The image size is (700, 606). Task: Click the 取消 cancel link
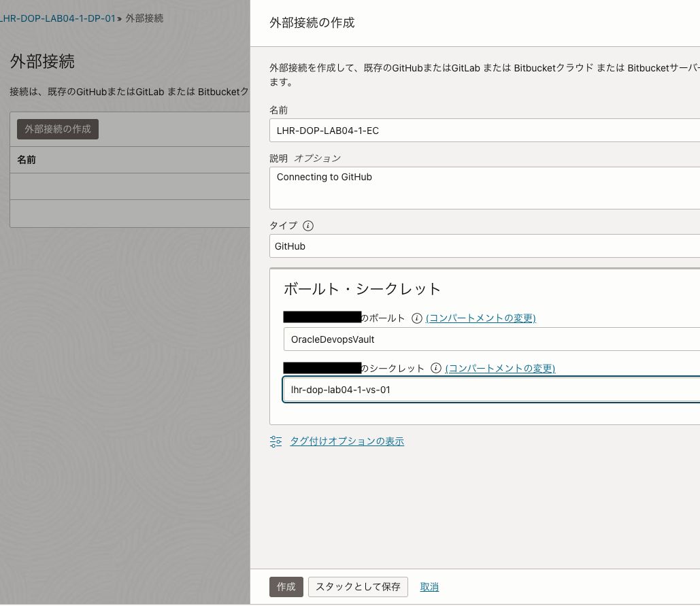click(429, 586)
